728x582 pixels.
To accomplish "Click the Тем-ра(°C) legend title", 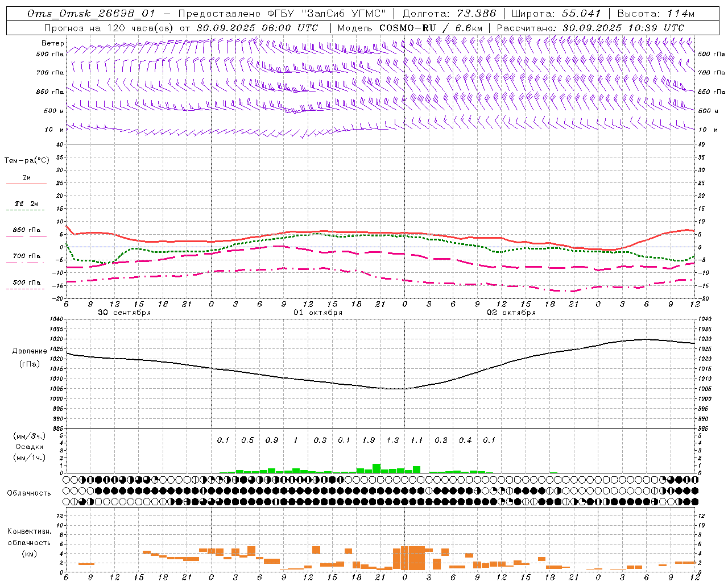I will pyautogui.click(x=27, y=161).
